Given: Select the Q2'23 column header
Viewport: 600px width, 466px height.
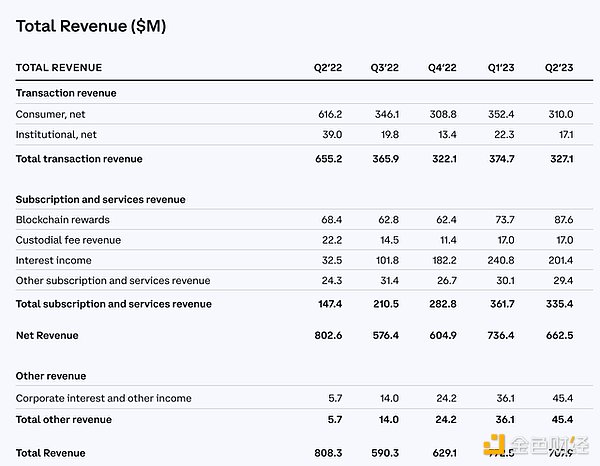Looking at the screenshot, I should pyautogui.click(x=557, y=68).
